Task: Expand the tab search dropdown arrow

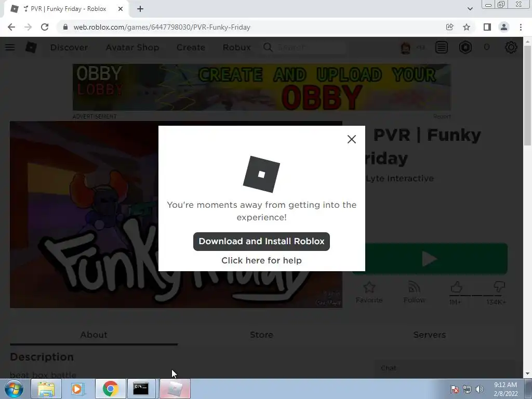Action: coord(470,9)
